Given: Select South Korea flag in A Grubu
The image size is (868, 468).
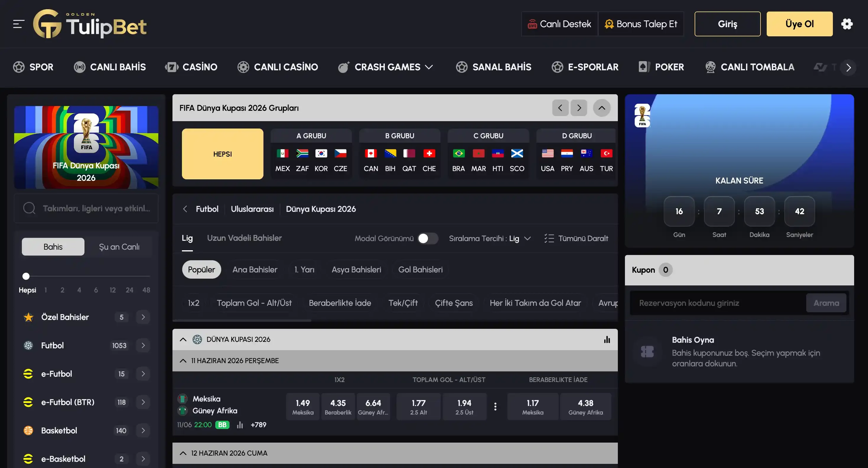Looking at the screenshot, I should tap(321, 153).
